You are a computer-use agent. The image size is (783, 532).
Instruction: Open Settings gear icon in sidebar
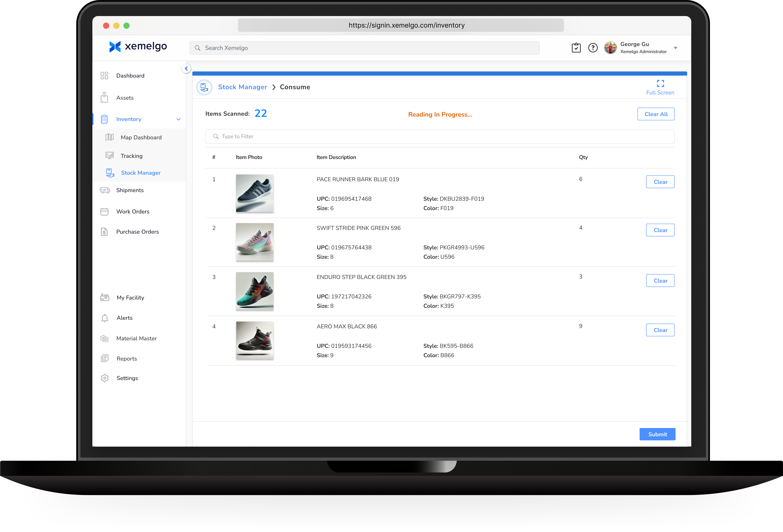coord(105,378)
